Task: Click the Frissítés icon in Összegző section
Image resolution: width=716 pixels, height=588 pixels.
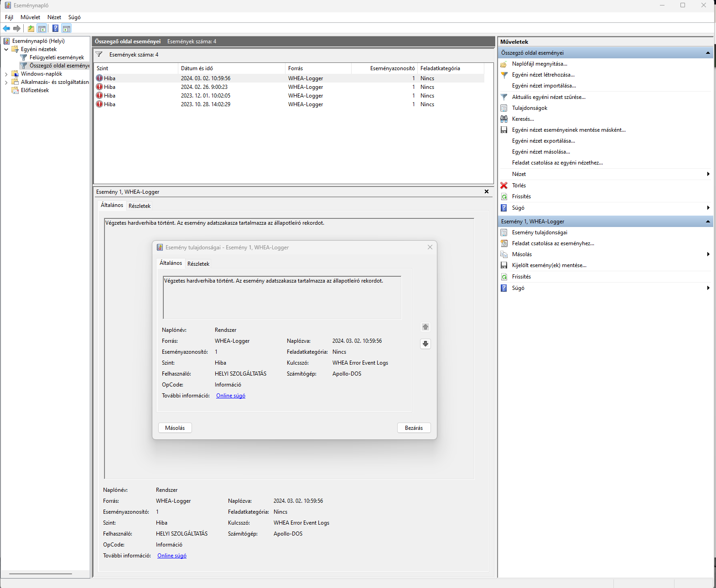Action: [504, 196]
